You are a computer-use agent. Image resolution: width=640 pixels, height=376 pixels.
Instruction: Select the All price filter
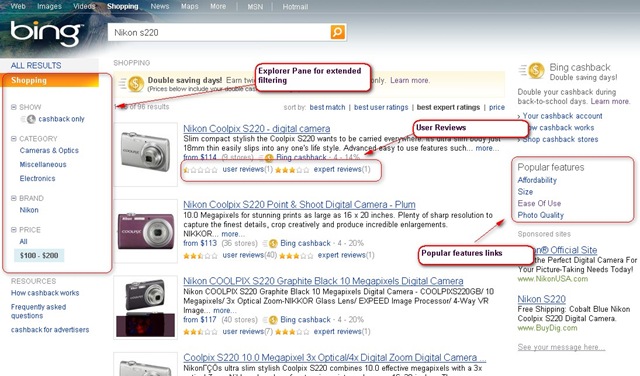tap(23, 241)
